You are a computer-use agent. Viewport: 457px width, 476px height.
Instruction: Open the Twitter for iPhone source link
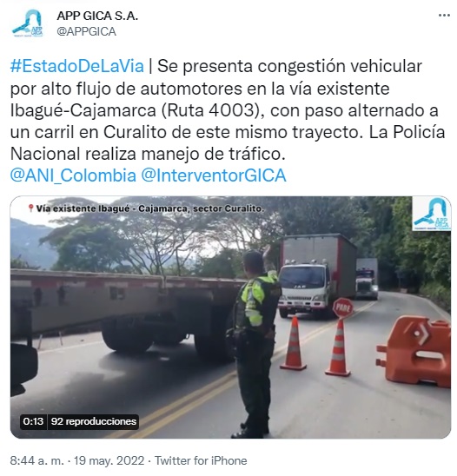(x=201, y=460)
